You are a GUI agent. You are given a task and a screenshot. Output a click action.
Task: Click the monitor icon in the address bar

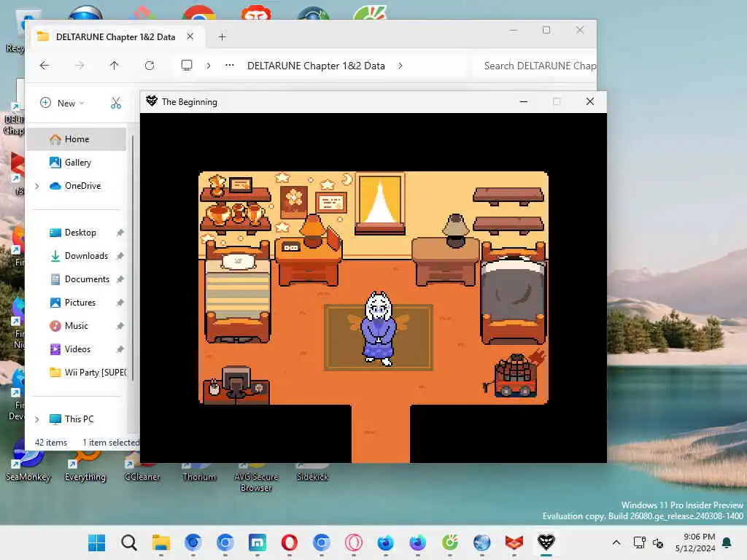coord(187,65)
